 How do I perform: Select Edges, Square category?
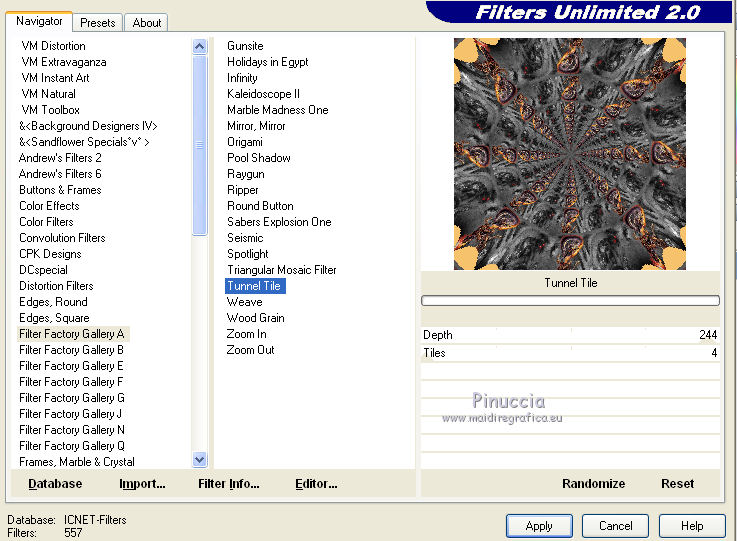[54, 318]
